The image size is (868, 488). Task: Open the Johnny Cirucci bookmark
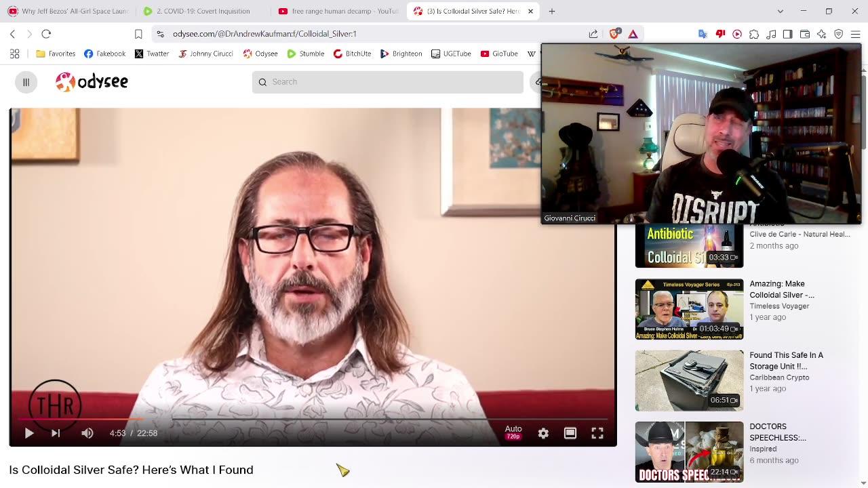point(205,54)
